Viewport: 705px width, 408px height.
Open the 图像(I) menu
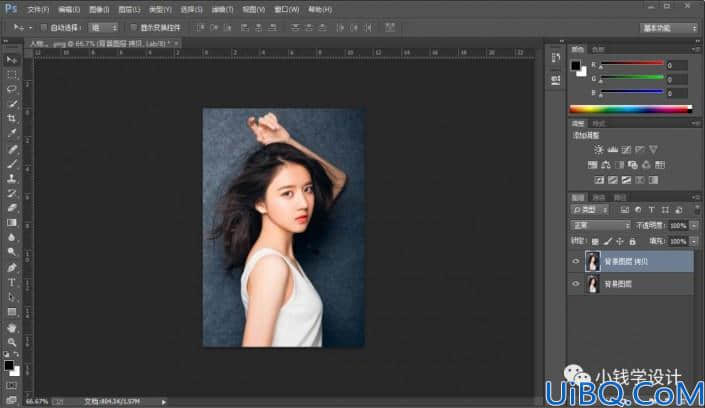[x=99, y=9]
